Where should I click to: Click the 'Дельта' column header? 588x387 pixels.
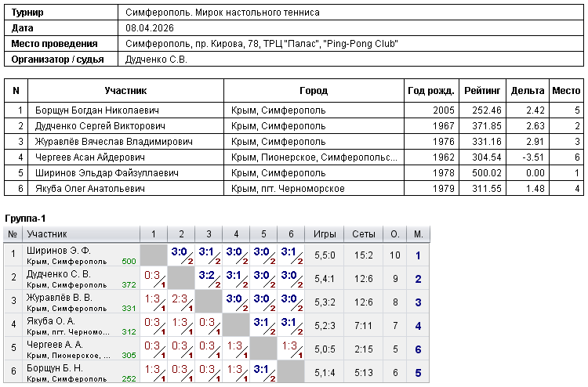tap(527, 91)
